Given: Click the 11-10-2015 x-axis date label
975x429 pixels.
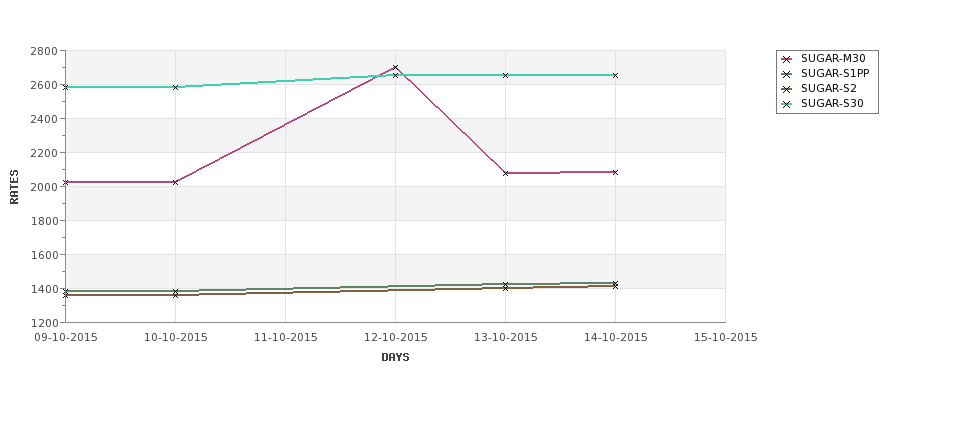Looking at the screenshot, I should point(285,338).
